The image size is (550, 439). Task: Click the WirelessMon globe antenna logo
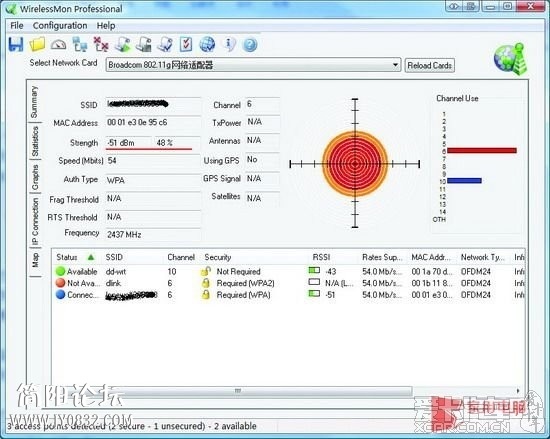pyautogui.click(x=510, y=59)
